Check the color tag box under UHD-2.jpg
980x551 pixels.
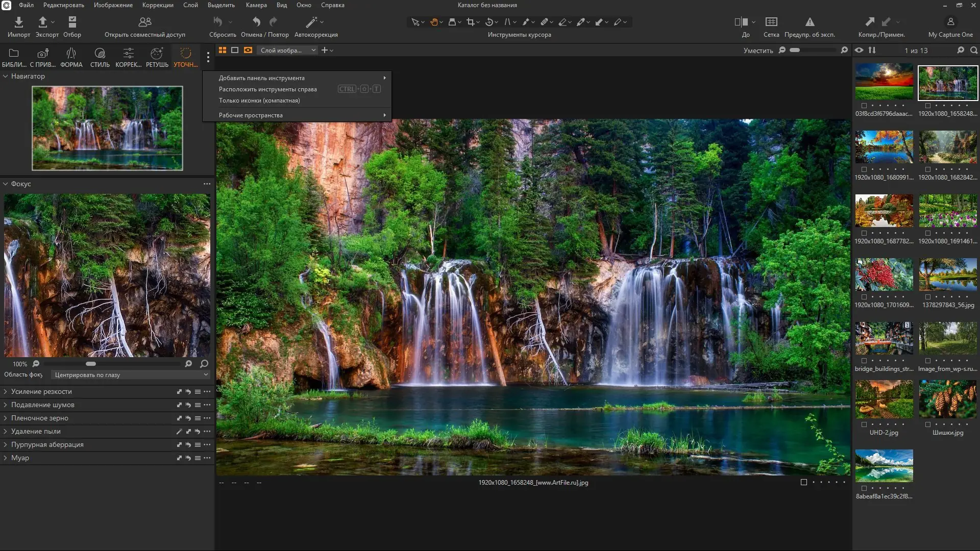(x=864, y=424)
